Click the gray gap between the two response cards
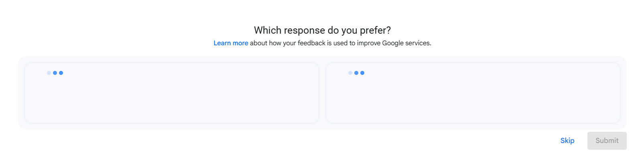The height and width of the screenshot is (161, 644). 323,93
